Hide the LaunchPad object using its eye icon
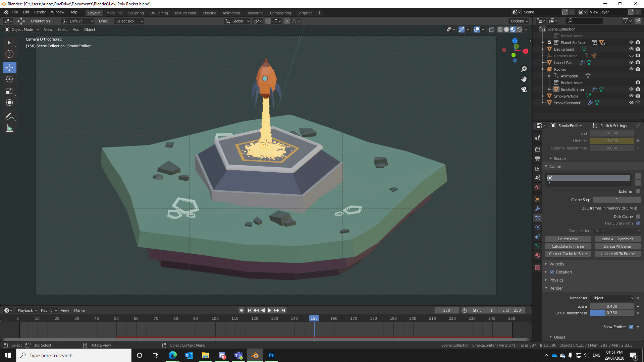 631,63
